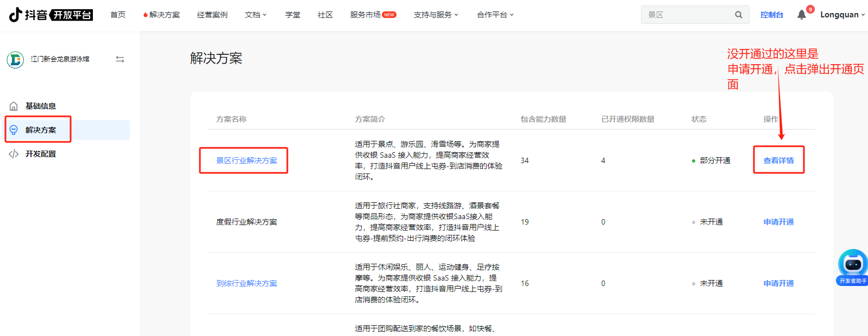Expand the 支持与服务 dropdown menu

coord(436,15)
